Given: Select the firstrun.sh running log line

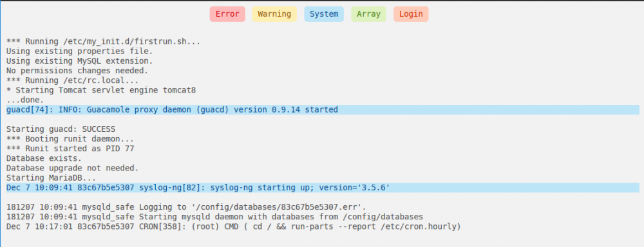Looking at the screenshot, I should pos(103,41).
